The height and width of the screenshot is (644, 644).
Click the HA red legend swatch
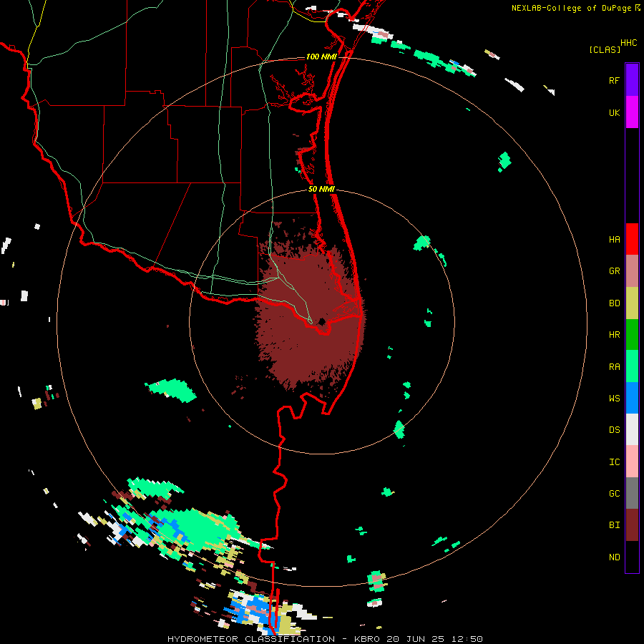(632, 239)
